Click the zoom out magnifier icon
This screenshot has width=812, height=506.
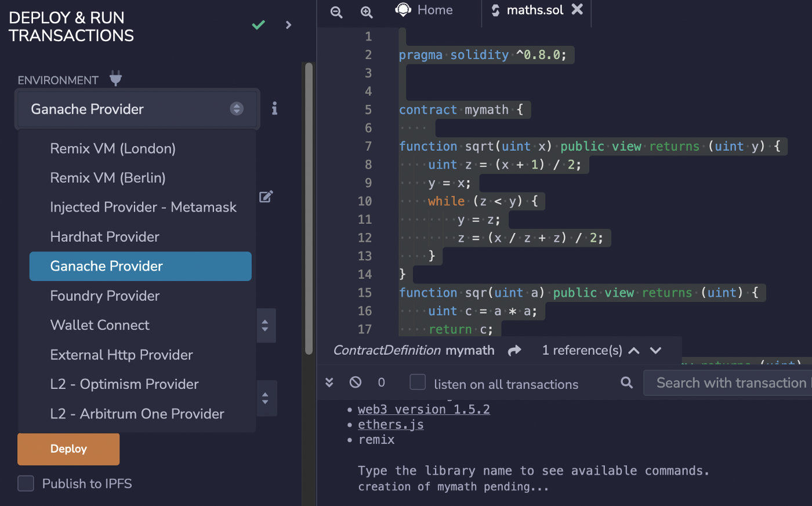pyautogui.click(x=336, y=12)
